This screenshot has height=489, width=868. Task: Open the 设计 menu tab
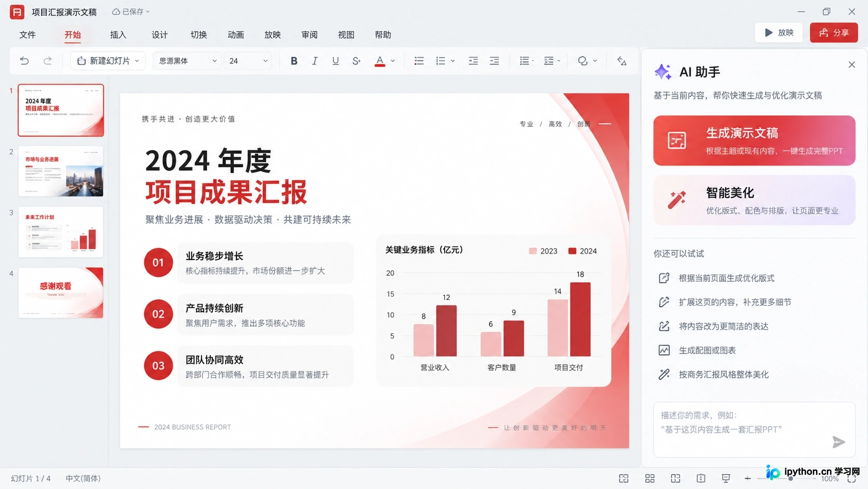coord(160,35)
